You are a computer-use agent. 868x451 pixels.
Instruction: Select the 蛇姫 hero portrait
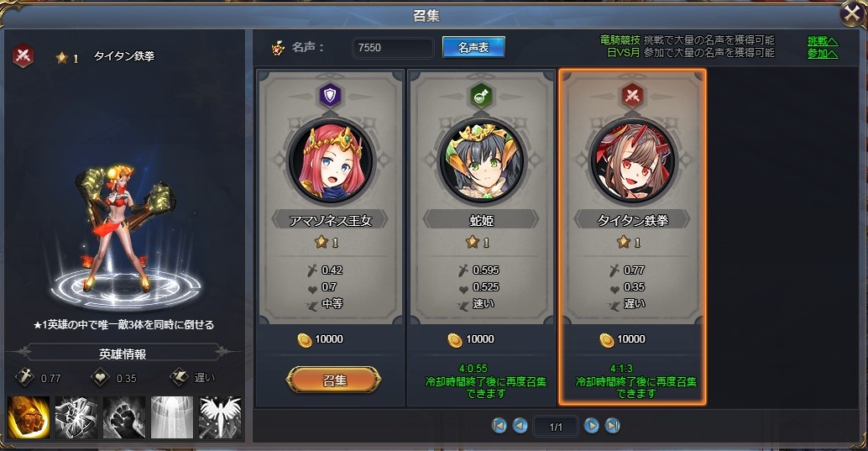(x=481, y=161)
